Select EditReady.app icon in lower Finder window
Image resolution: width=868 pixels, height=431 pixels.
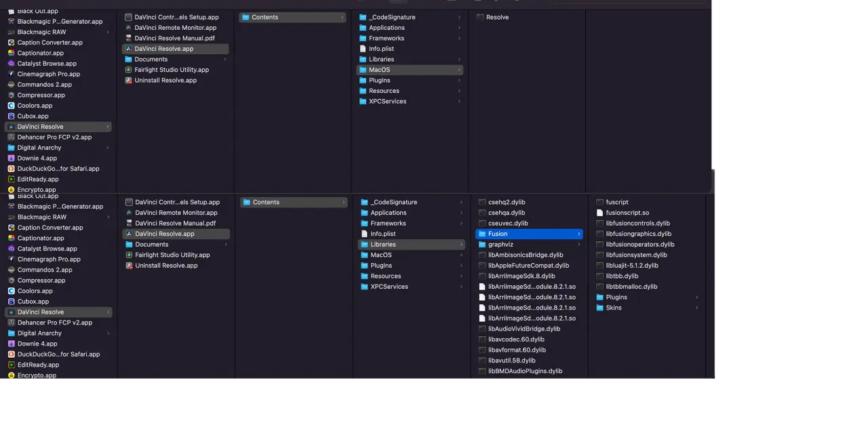(x=11, y=365)
